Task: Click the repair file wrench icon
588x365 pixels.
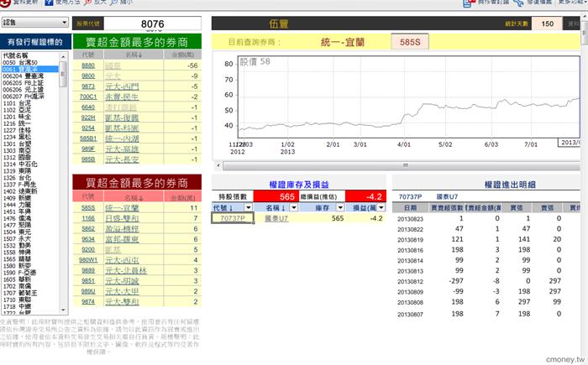Action: (x=518, y=3)
